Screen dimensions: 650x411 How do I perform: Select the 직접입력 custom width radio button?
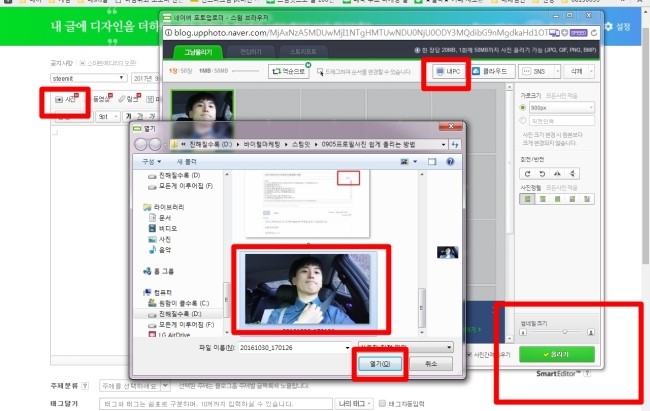point(525,119)
